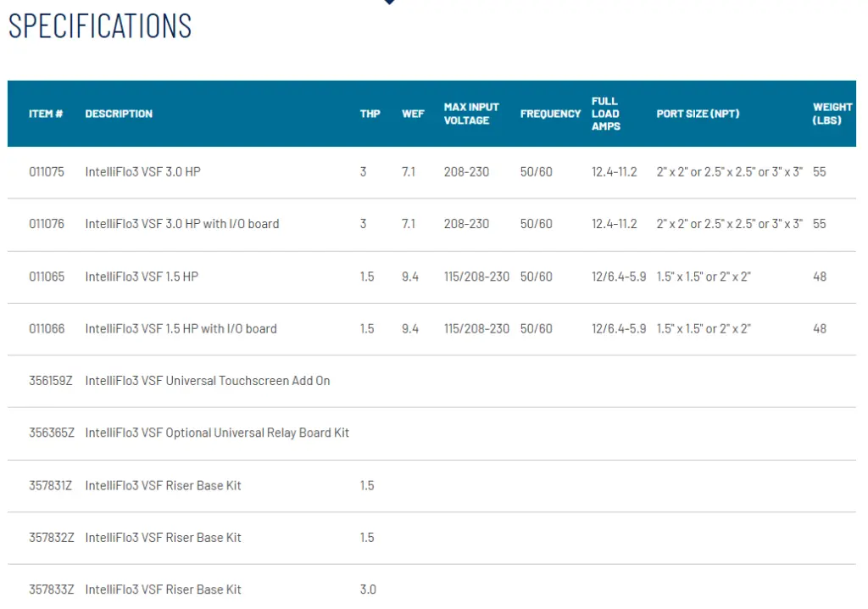Click the WEIGHT (LBS) column header
Viewport: 868px width, 609px height.
coord(832,114)
